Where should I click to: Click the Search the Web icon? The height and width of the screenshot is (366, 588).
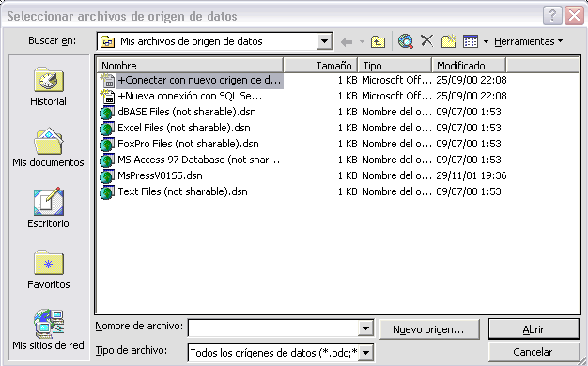click(406, 41)
